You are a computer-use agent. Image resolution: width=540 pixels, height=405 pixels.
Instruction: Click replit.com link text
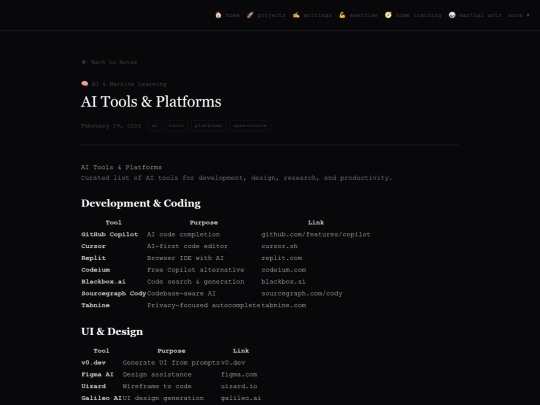point(281,258)
